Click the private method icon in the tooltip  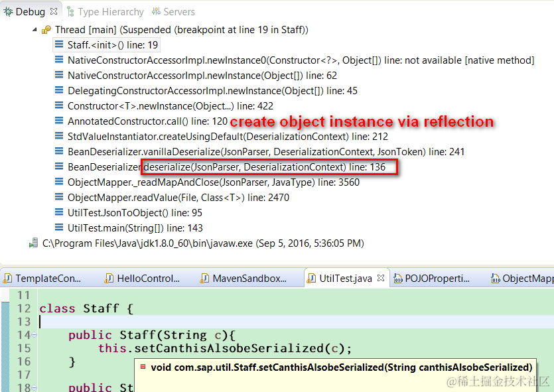143,367
